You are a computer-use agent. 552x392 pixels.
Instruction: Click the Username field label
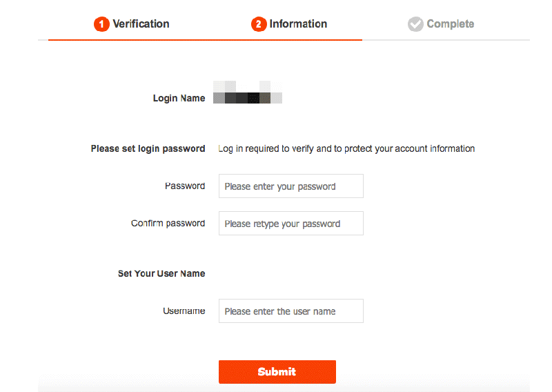coord(184,311)
